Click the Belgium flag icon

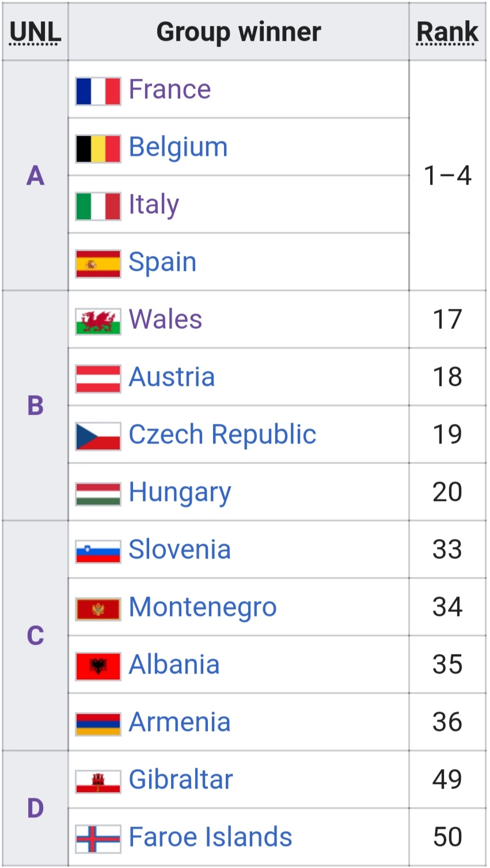pyautogui.click(x=98, y=148)
